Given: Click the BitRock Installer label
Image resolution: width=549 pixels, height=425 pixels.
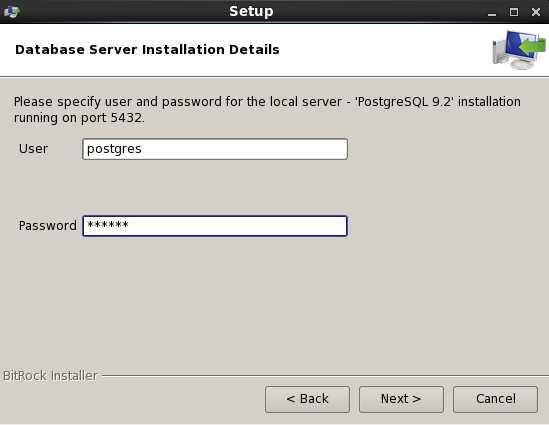Looking at the screenshot, I should [x=50, y=376].
